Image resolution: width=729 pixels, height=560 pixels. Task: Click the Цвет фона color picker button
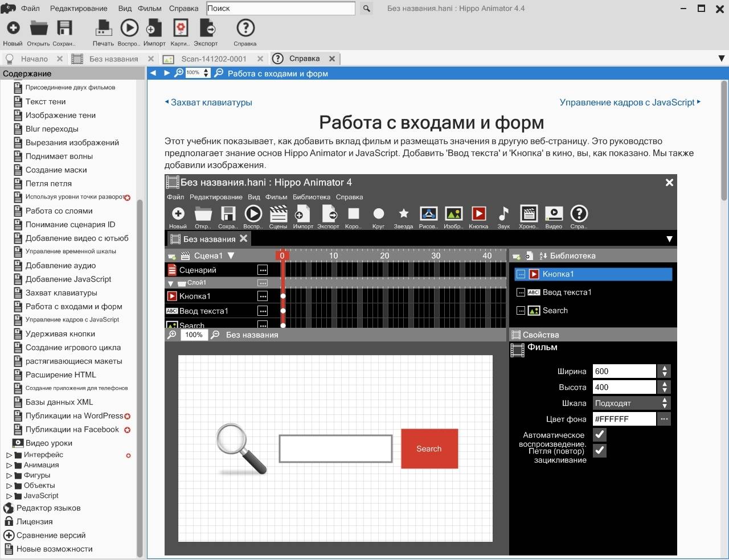pos(664,419)
